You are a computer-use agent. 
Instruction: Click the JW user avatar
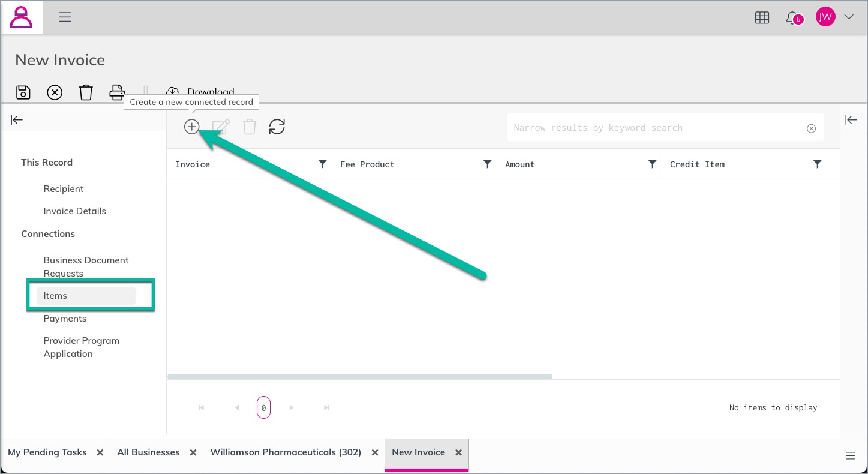[825, 17]
